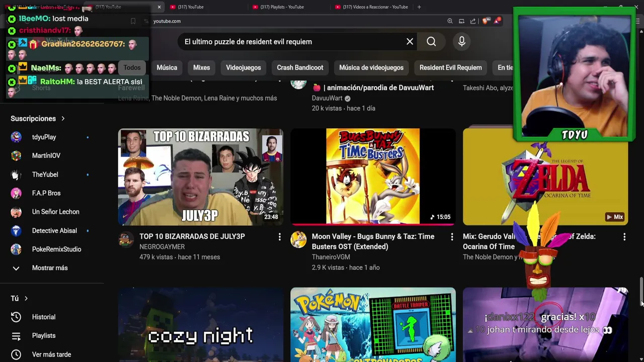Open ThaneiroVGM channel name link
This screenshot has height=362, width=644.
(x=331, y=257)
